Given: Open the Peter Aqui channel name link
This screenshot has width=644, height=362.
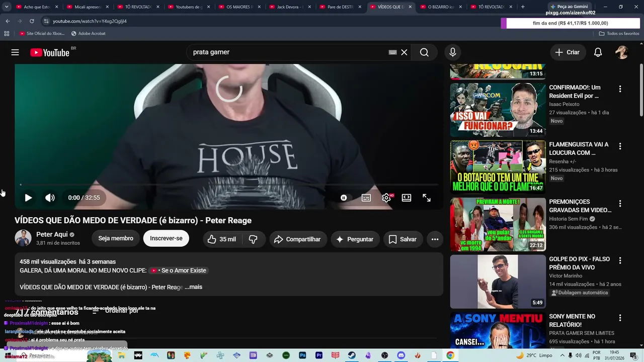Looking at the screenshot, I should (x=52, y=234).
